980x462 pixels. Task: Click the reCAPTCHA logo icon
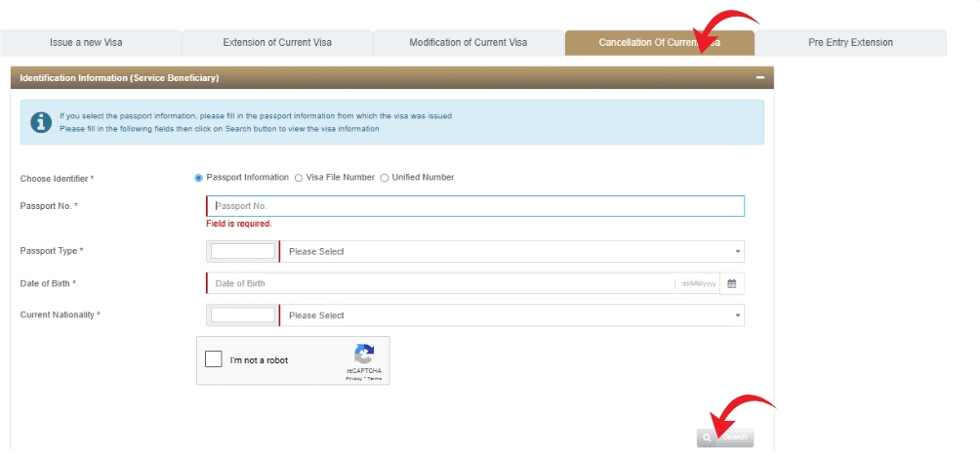point(364,355)
